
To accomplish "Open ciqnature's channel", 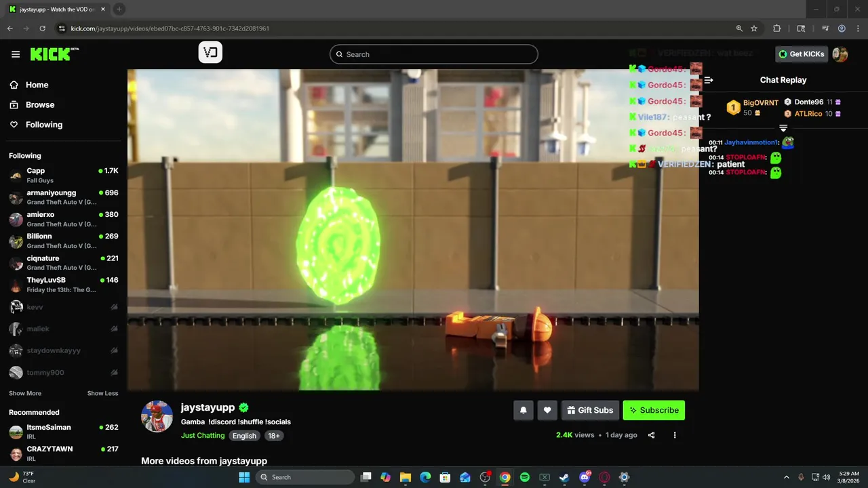I will (x=64, y=262).
